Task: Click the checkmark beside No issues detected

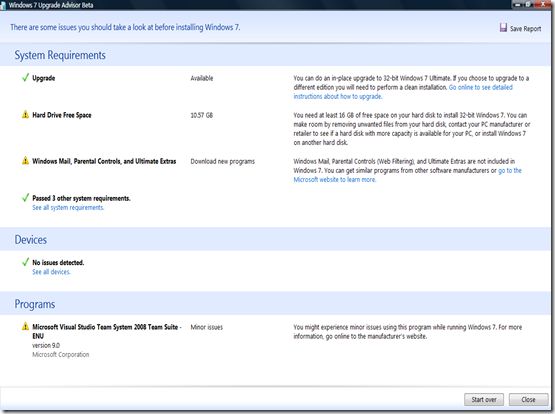Action: point(25,262)
